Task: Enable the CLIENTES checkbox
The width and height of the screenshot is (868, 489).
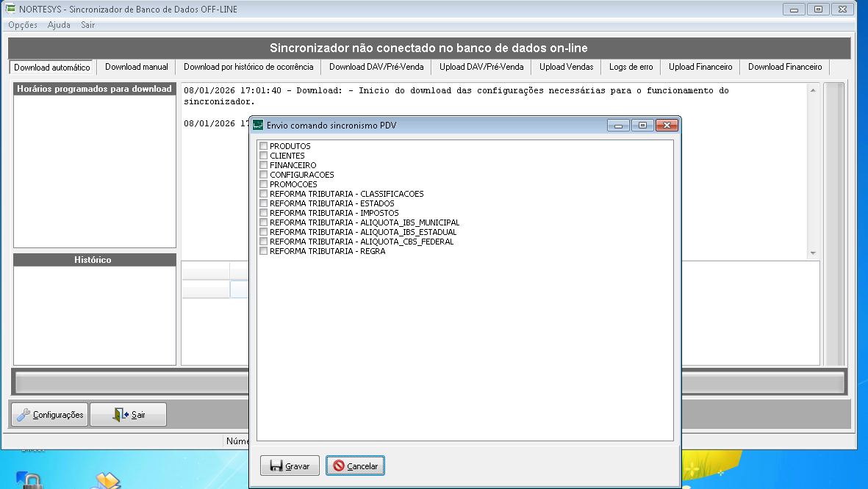Action: 264,156
